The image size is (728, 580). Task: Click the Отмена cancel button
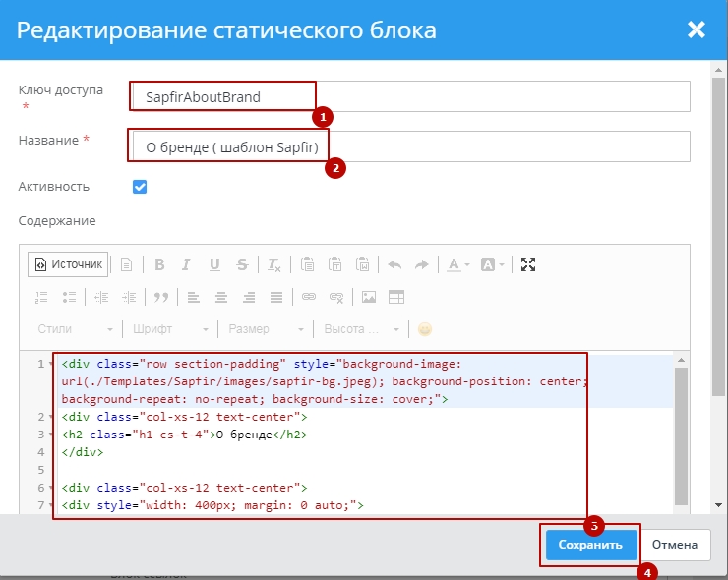pos(674,545)
